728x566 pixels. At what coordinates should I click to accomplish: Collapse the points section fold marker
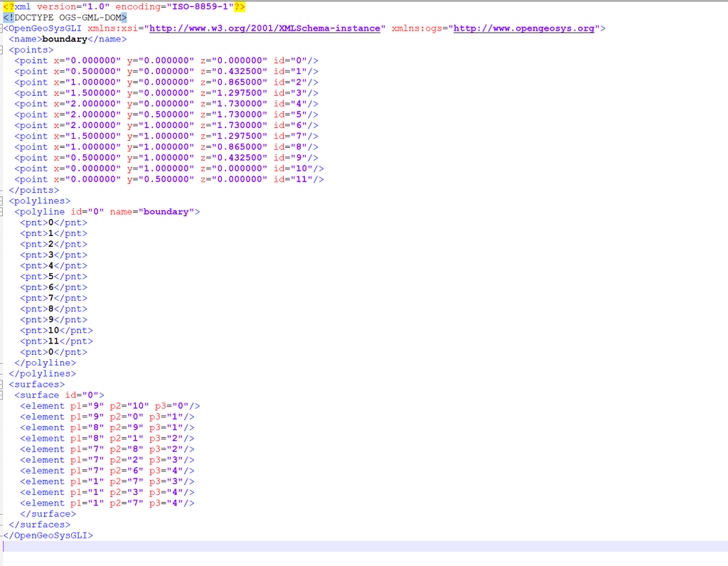point(2,50)
